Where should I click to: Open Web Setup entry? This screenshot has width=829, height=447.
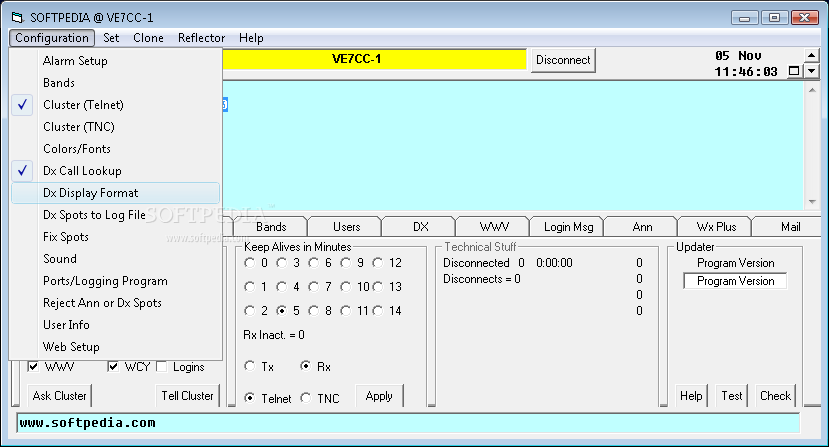115,347
